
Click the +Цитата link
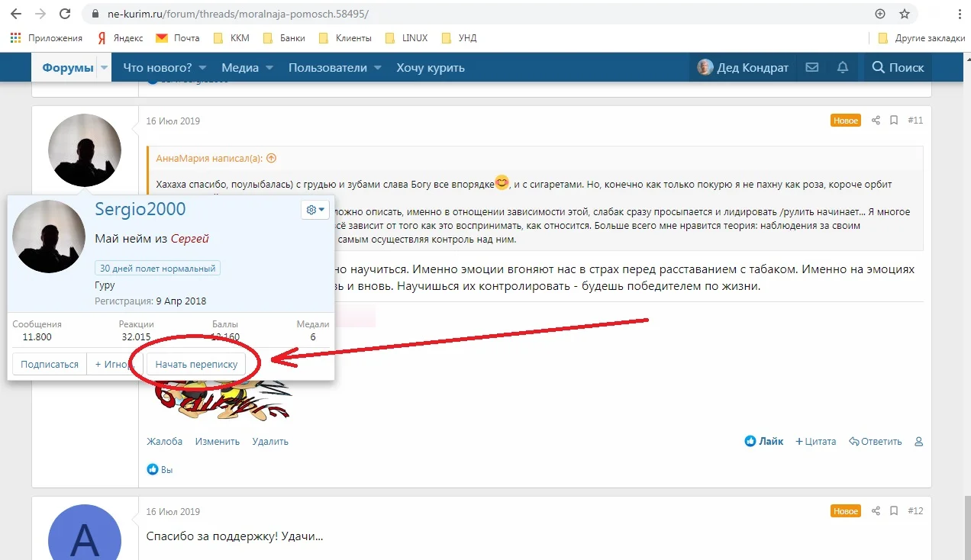[x=815, y=441]
